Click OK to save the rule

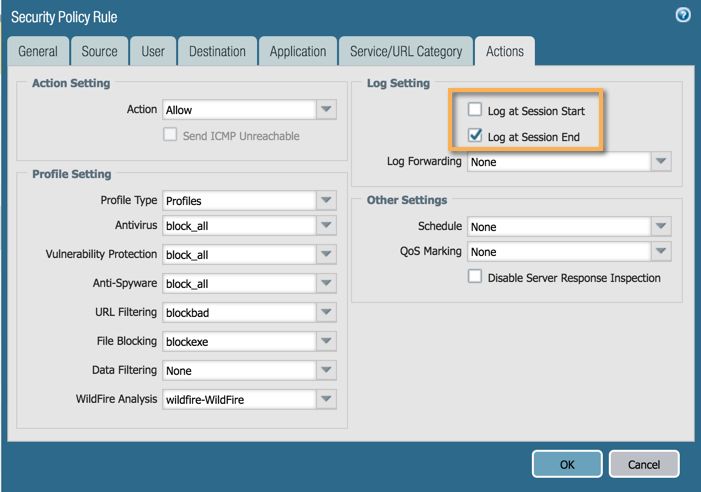point(567,464)
